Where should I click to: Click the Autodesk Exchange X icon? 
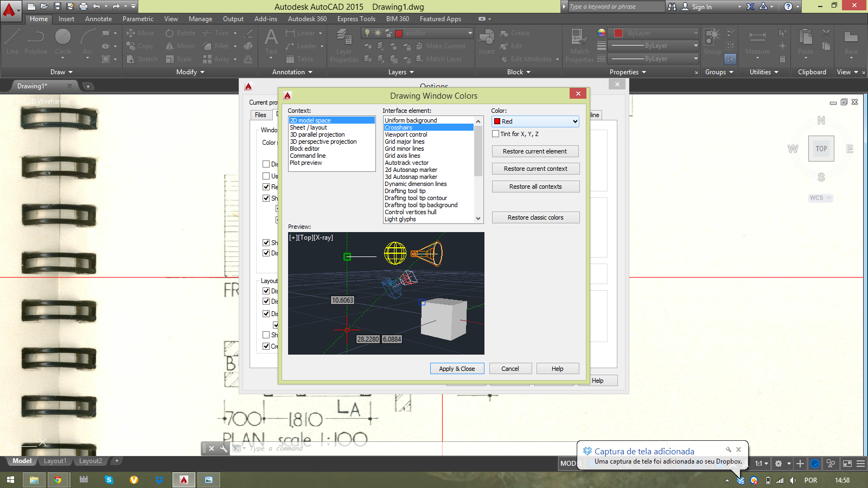point(750,7)
